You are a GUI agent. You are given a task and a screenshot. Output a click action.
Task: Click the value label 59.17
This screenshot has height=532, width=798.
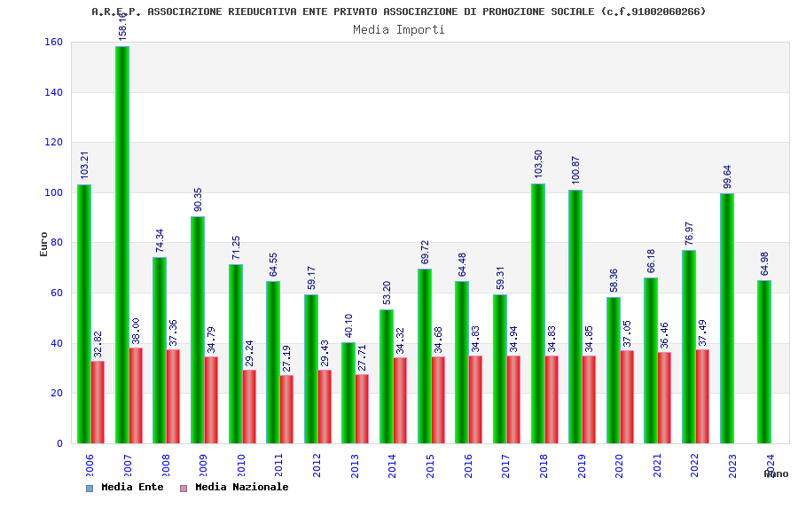point(311,278)
